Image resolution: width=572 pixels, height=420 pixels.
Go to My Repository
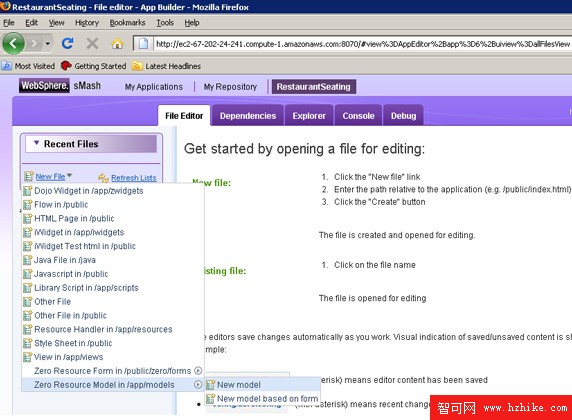pos(230,87)
